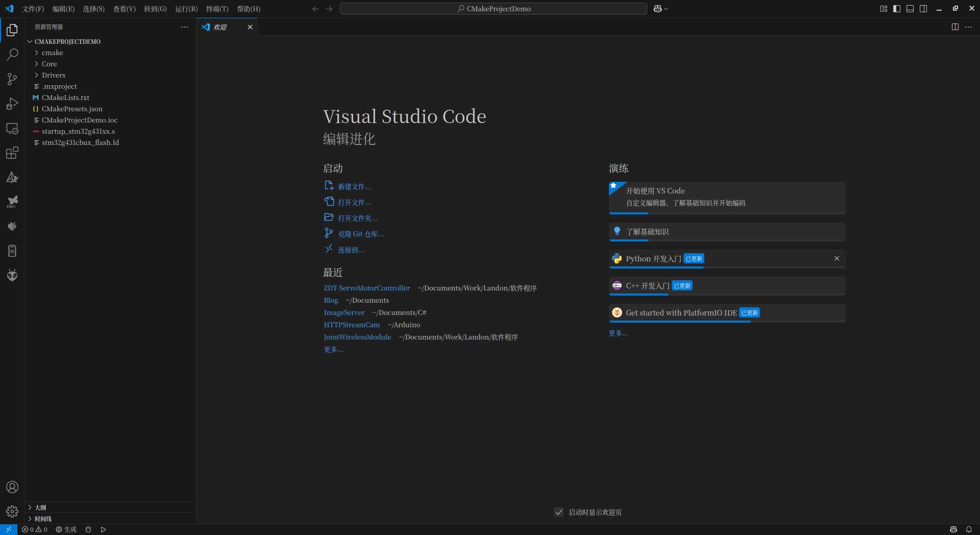Image resolution: width=980 pixels, height=535 pixels.
Task: Open the 查看(V) menu
Action: click(x=124, y=9)
